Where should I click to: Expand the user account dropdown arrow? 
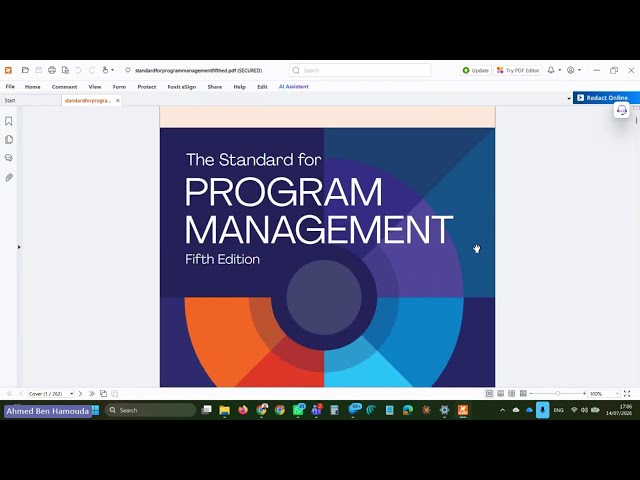(x=579, y=70)
